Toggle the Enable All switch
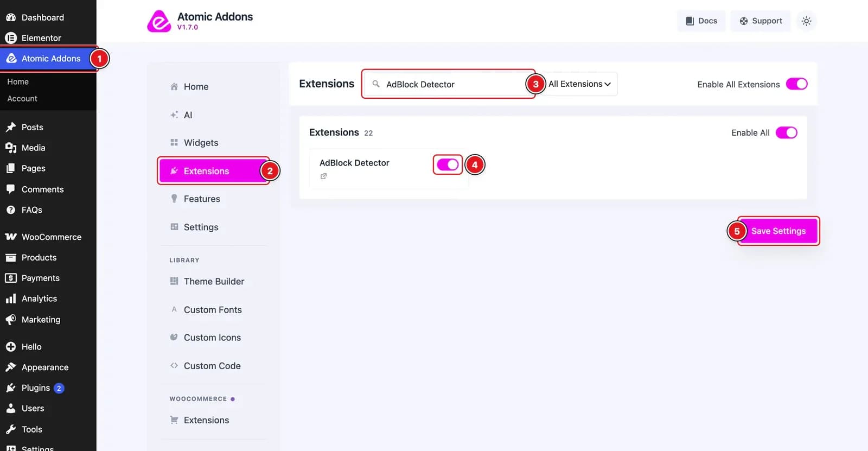868x451 pixels. (786, 132)
